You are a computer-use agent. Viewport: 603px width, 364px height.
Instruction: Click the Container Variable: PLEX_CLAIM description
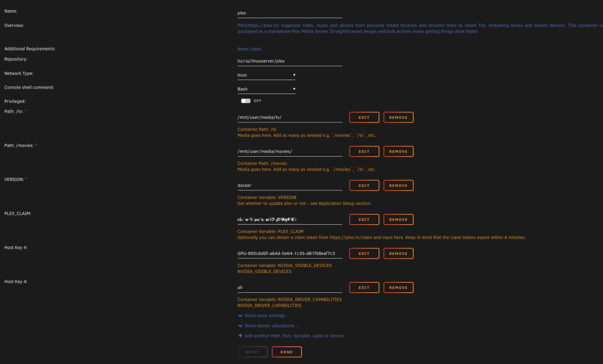[270, 231]
